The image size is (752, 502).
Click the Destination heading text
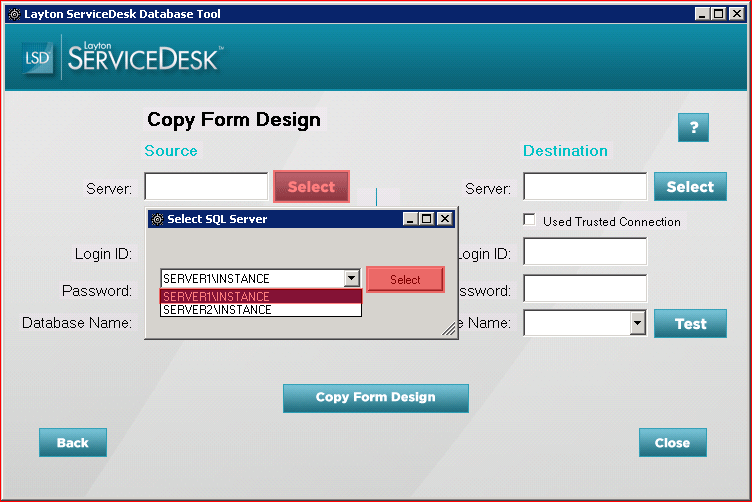point(565,151)
